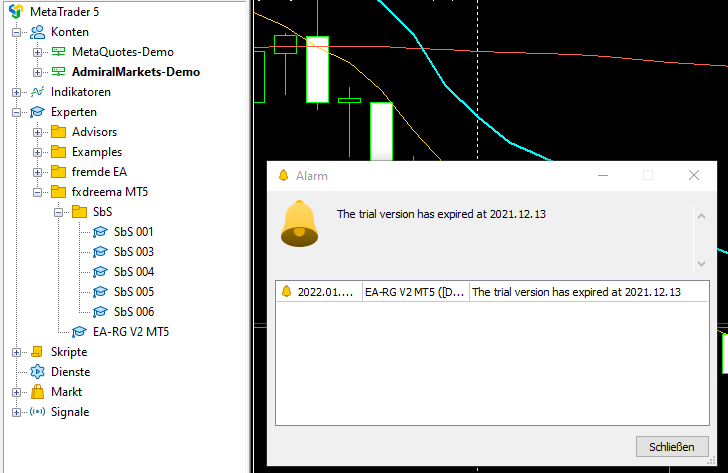
Task: Click the Dienste gear icon
Action: click(37, 372)
